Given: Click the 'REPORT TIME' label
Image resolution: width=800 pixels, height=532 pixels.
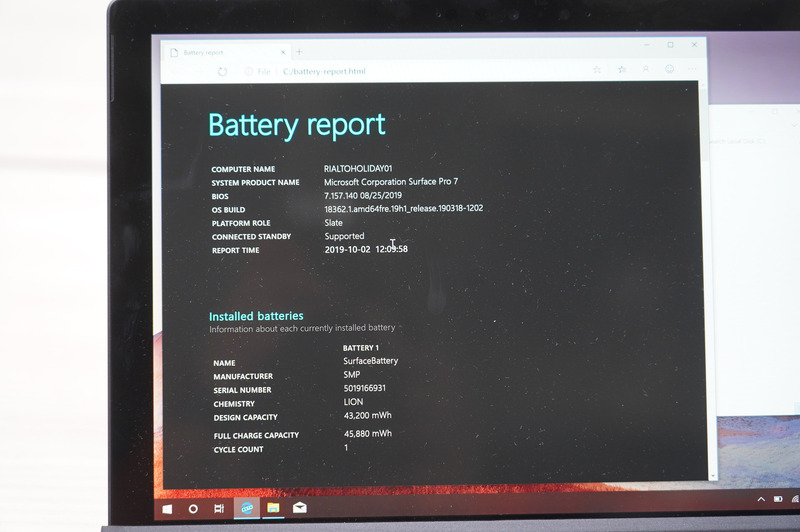Looking at the screenshot, I should pos(235,250).
